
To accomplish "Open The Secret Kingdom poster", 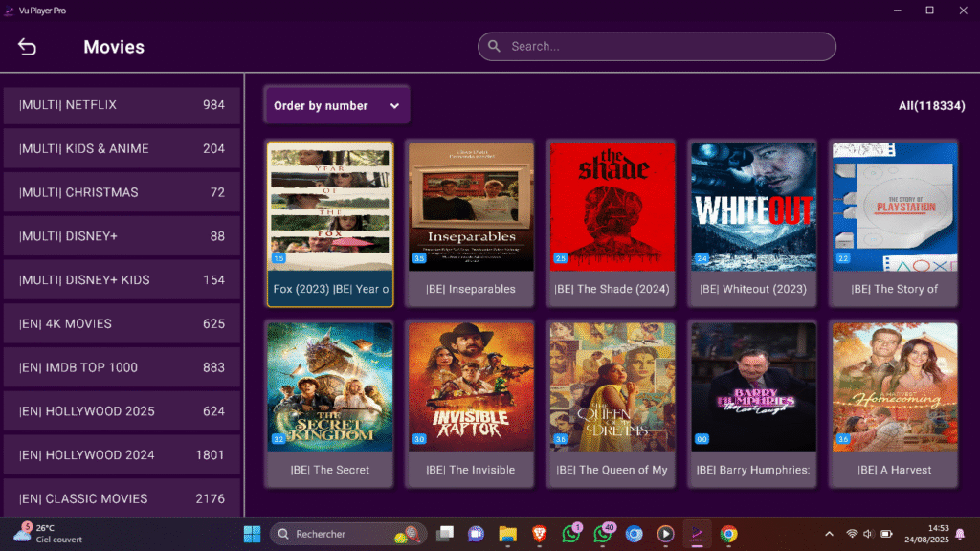I will [x=330, y=387].
